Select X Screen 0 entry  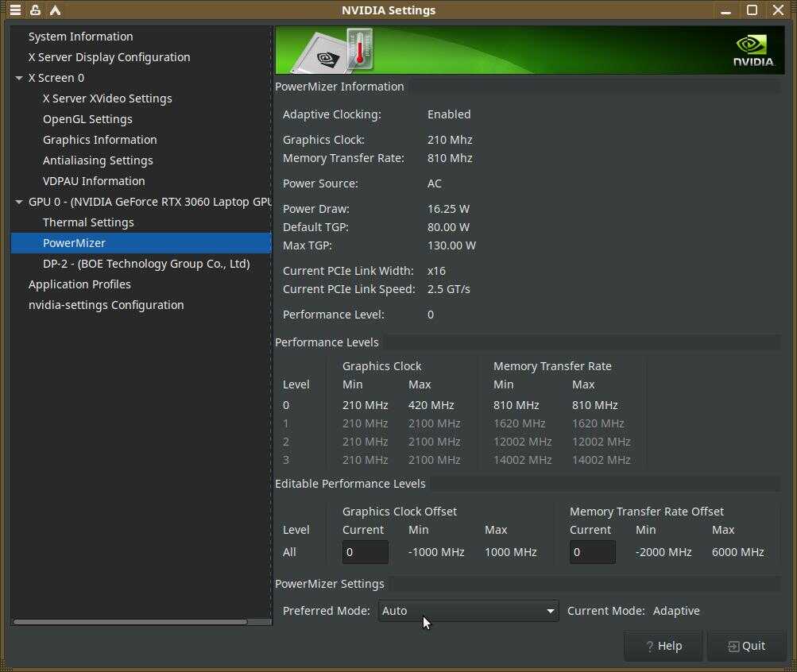[x=56, y=78]
